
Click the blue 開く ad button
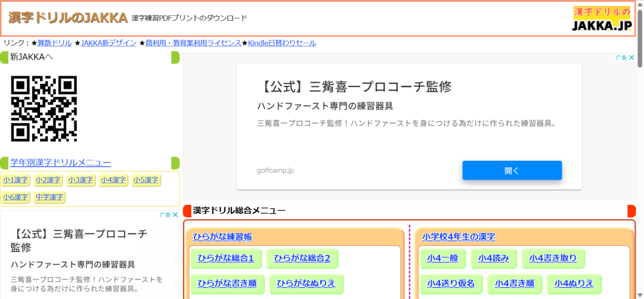point(512,170)
